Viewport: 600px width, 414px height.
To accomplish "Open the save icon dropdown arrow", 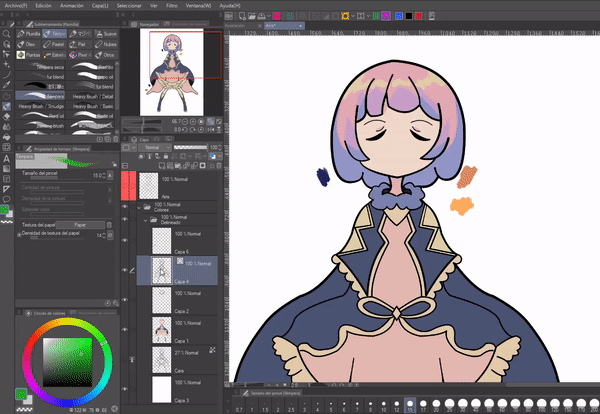I will (x=269, y=16).
